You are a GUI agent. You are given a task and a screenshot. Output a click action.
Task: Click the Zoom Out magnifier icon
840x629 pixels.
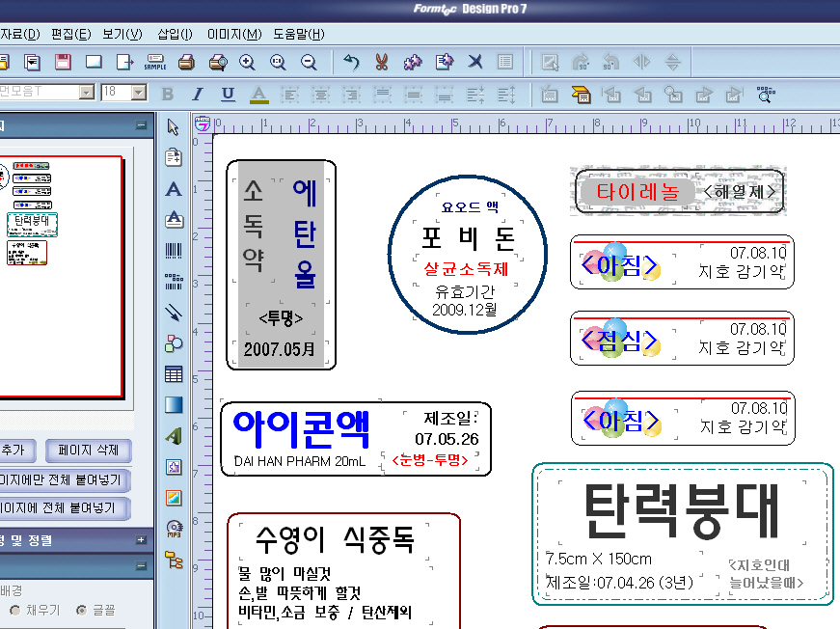[x=309, y=62]
